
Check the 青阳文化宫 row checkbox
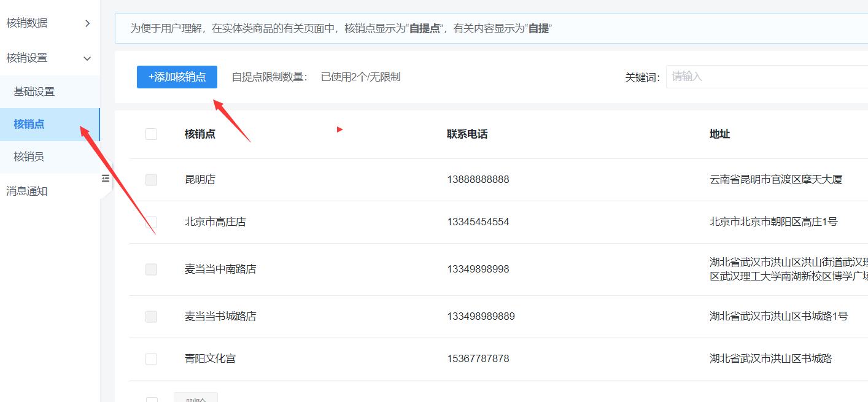[151, 358]
